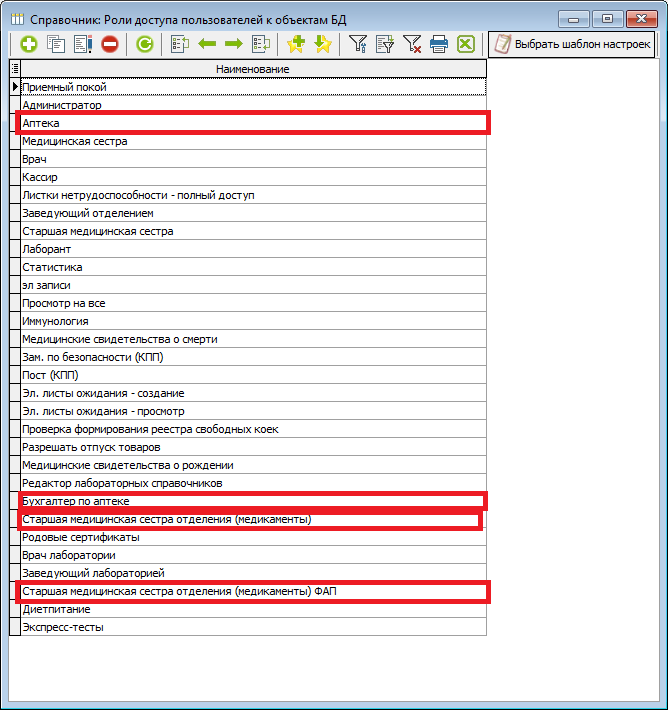Click the green right arrow icon
The width and height of the screenshot is (668, 710).
pos(234,44)
